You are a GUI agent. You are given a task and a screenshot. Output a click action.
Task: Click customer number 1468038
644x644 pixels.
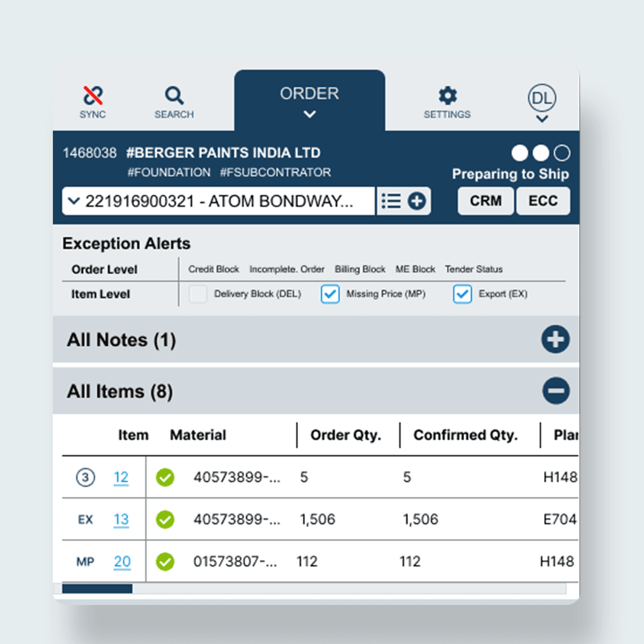[x=89, y=153]
